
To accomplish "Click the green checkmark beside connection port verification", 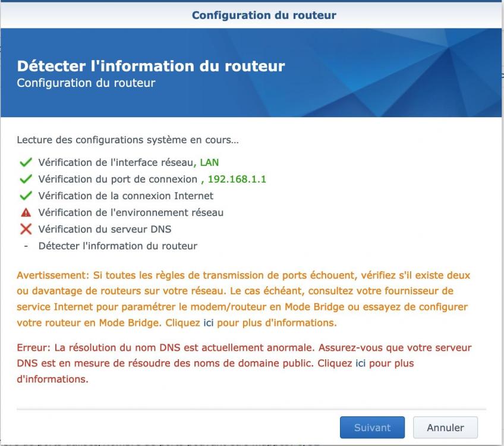I will coord(26,179).
